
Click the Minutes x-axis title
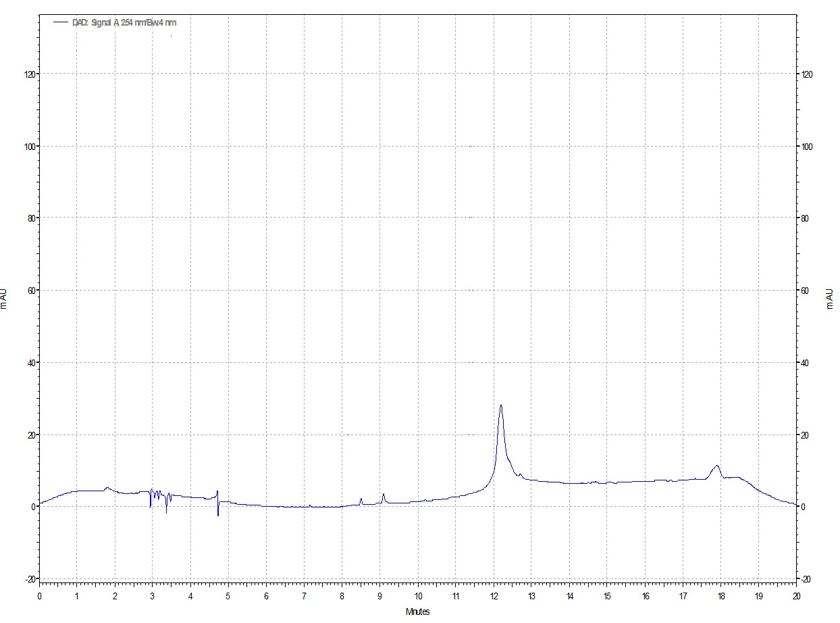pos(417,612)
